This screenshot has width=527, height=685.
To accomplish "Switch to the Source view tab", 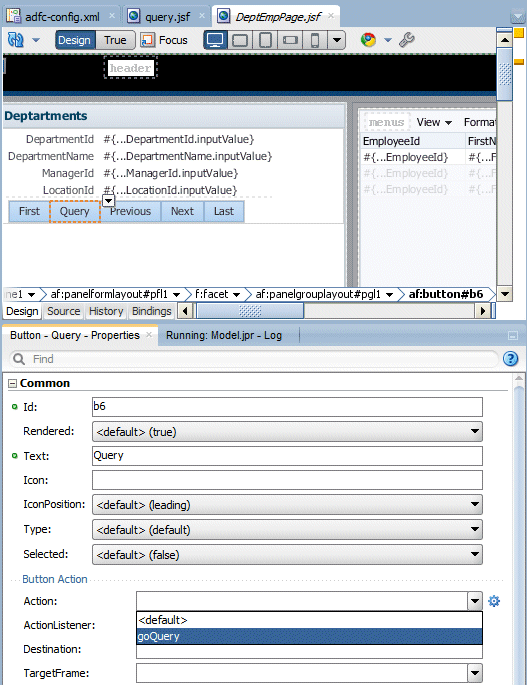I will [x=64, y=311].
